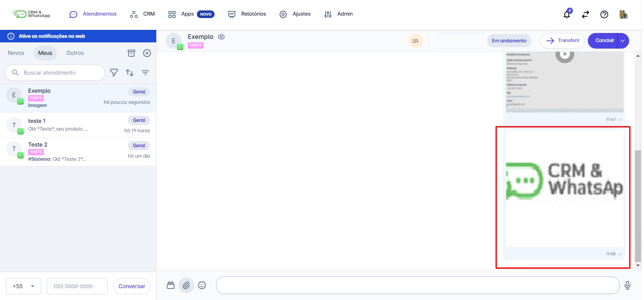Open Ajustes menu
The height and width of the screenshot is (300, 644).
click(295, 14)
